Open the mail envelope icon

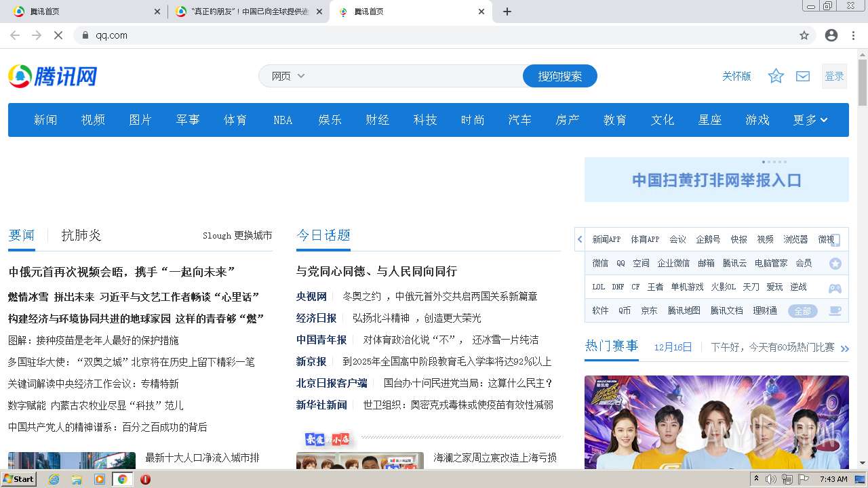(x=803, y=76)
